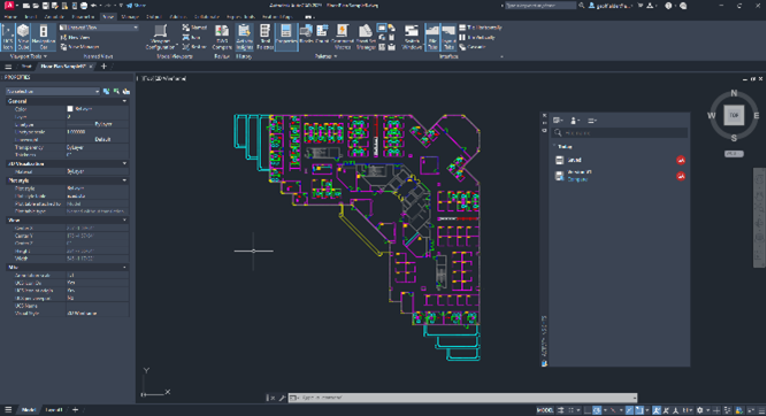Open the Properties palette icon in the ribbon

tap(286, 37)
